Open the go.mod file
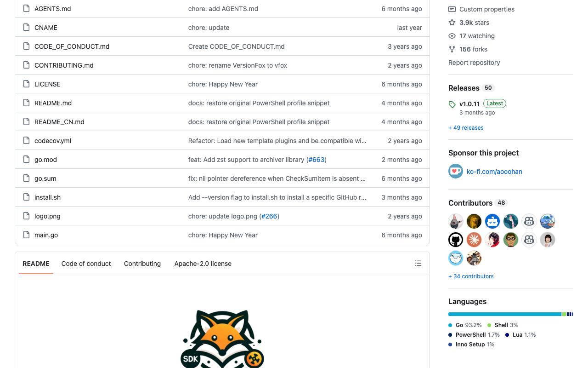This screenshot has height=368, width=588. coord(45,160)
